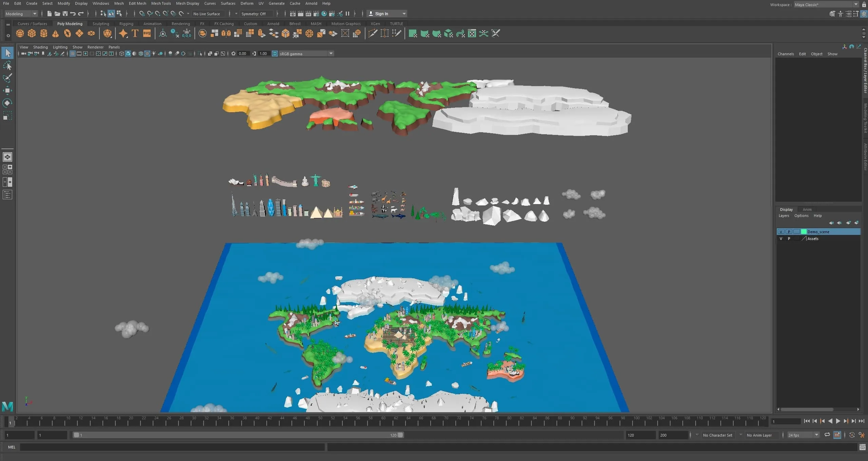This screenshot has height=461, width=868.
Task: Open the Layers menu in layer editor
Action: point(784,216)
